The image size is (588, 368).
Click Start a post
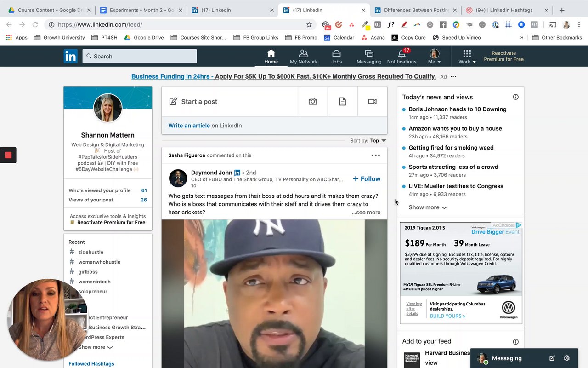tap(230, 101)
